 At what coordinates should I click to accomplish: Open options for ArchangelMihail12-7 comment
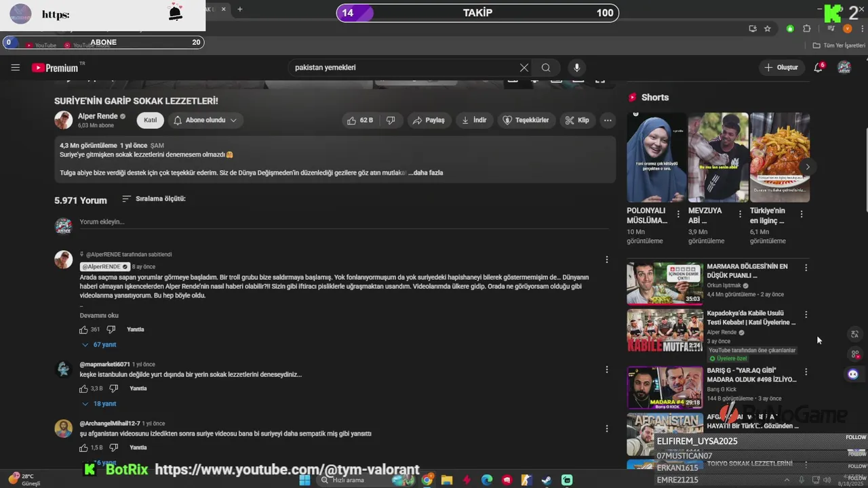point(607,428)
